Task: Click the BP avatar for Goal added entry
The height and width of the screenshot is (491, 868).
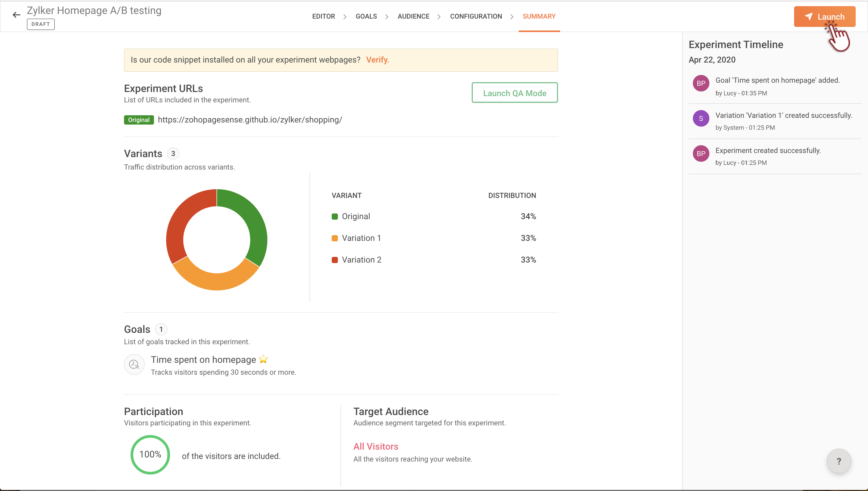Action: click(x=701, y=83)
